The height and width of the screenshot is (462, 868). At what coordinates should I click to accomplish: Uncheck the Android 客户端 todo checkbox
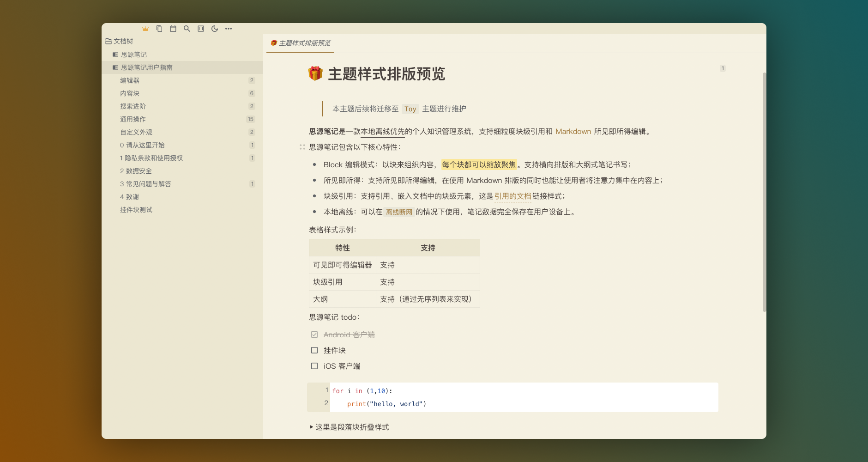(314, 334)
